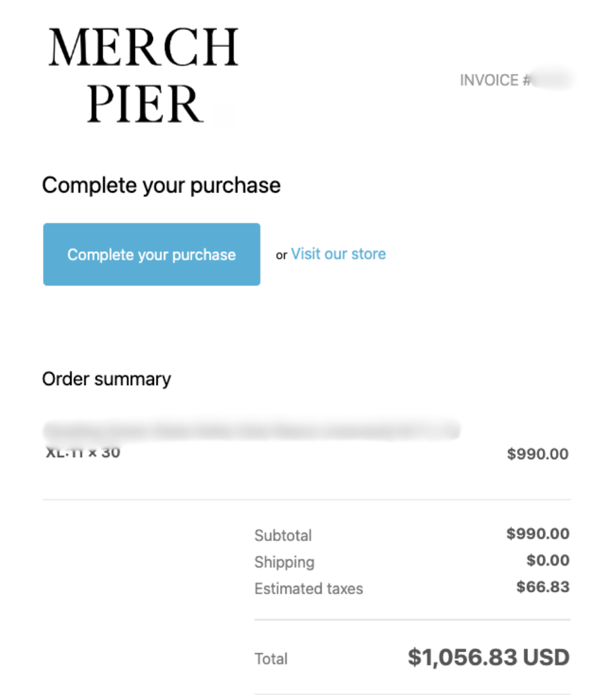Click the total amount $1,056.83 USD
Viewport: 602px width, 700px height.
(x=488, y=658)
